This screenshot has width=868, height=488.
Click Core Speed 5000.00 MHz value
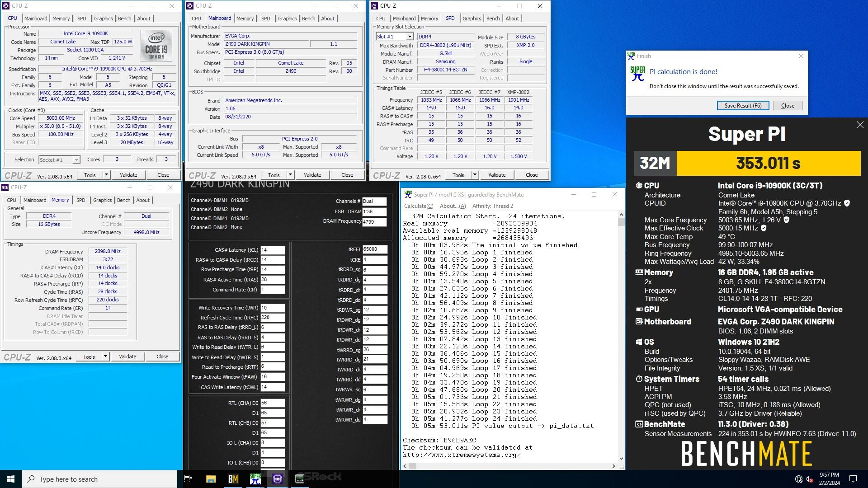[x=61, y=118]
